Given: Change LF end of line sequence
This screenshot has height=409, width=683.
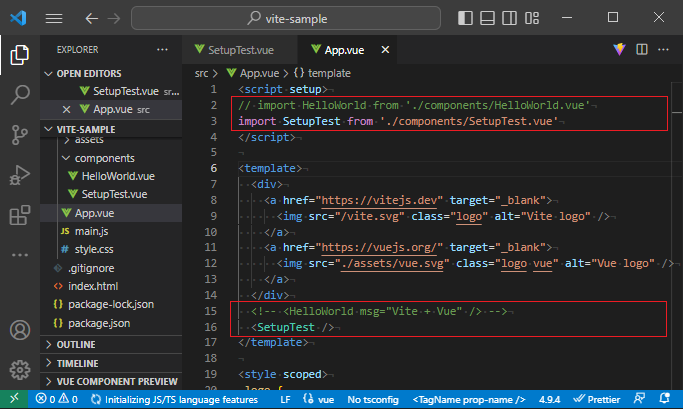Looking at the screenshot, I should 285,399.
